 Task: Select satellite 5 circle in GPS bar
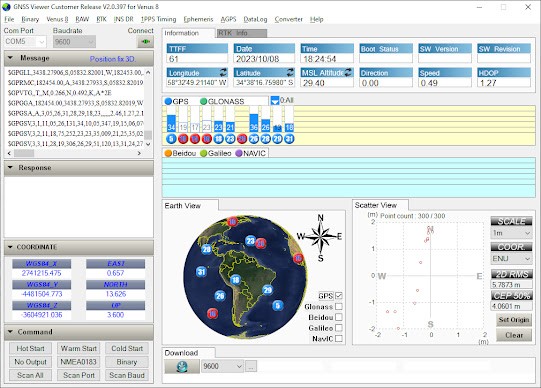pos(171,139)
